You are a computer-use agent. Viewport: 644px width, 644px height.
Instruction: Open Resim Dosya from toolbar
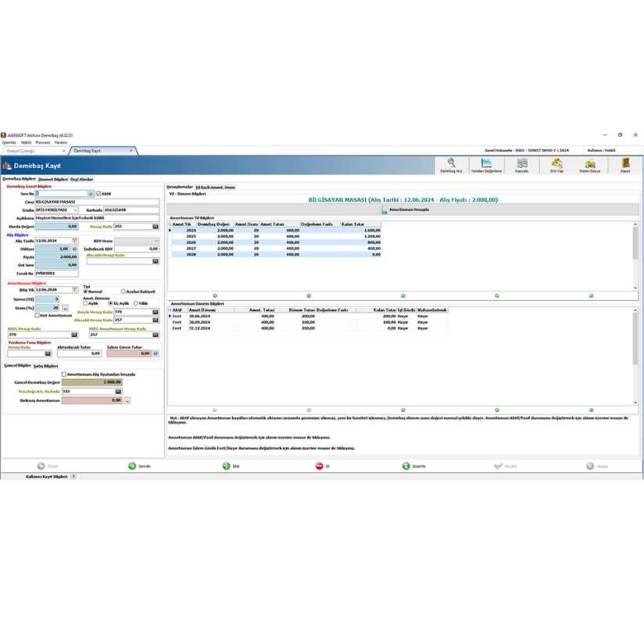point(590,165)
